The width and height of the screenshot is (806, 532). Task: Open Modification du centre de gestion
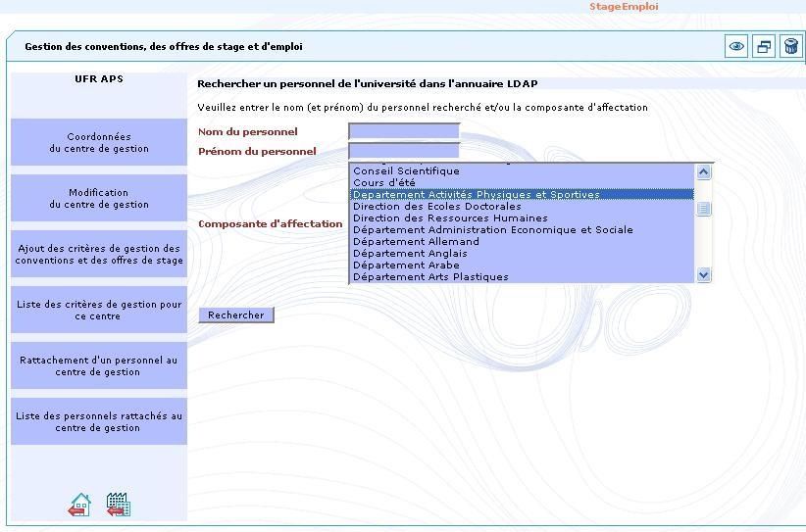click(99, 199)
